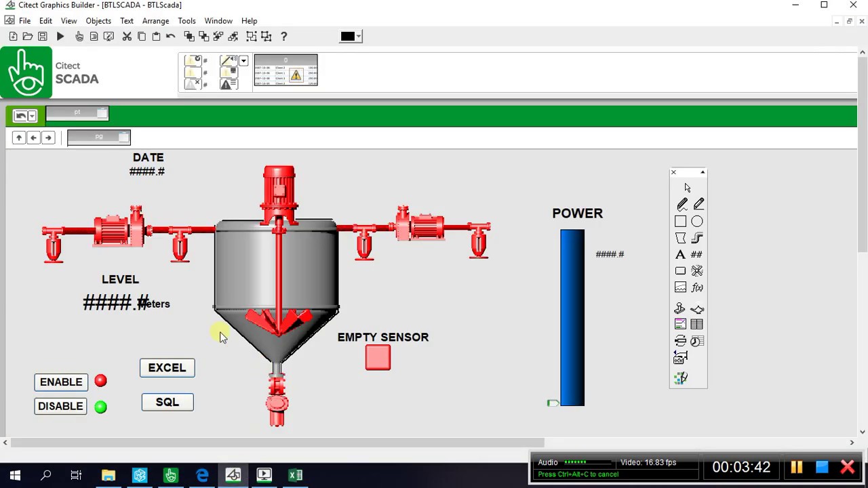
Task: Select the green DISABLE indicator light
Action: [x=100, y=407]
